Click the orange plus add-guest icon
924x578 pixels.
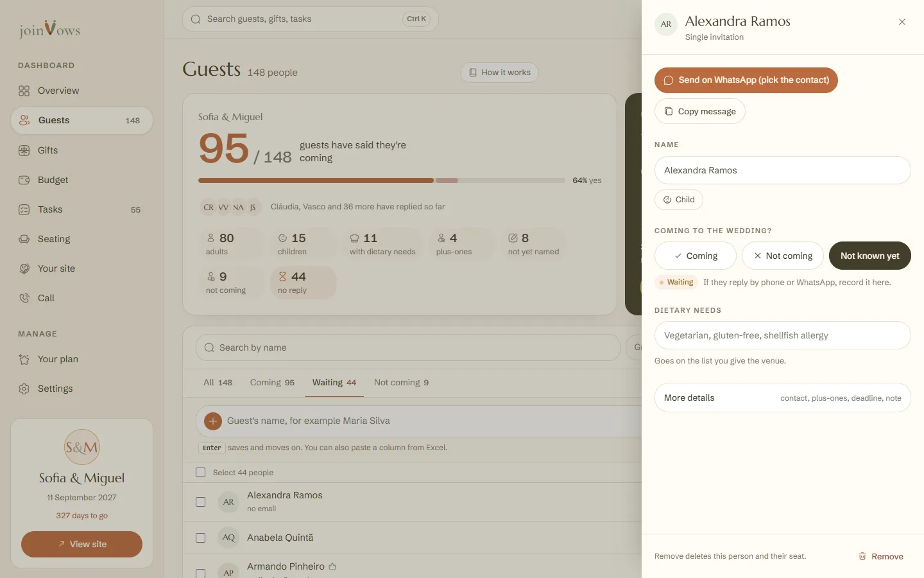tap(213, 421)
